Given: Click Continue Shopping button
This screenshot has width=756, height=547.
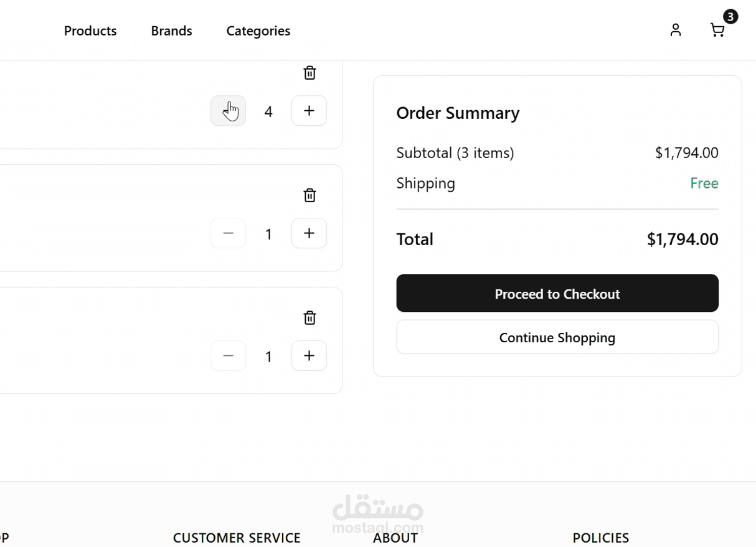Looking at the screenshot, I should (x=557, y=337).
